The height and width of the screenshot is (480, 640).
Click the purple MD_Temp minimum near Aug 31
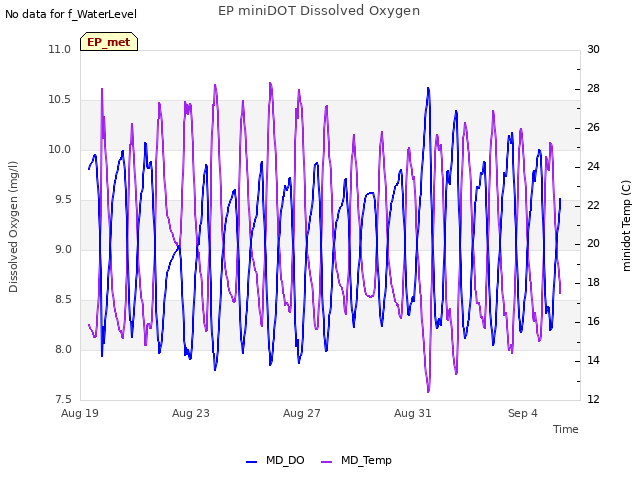click(428, 391)
